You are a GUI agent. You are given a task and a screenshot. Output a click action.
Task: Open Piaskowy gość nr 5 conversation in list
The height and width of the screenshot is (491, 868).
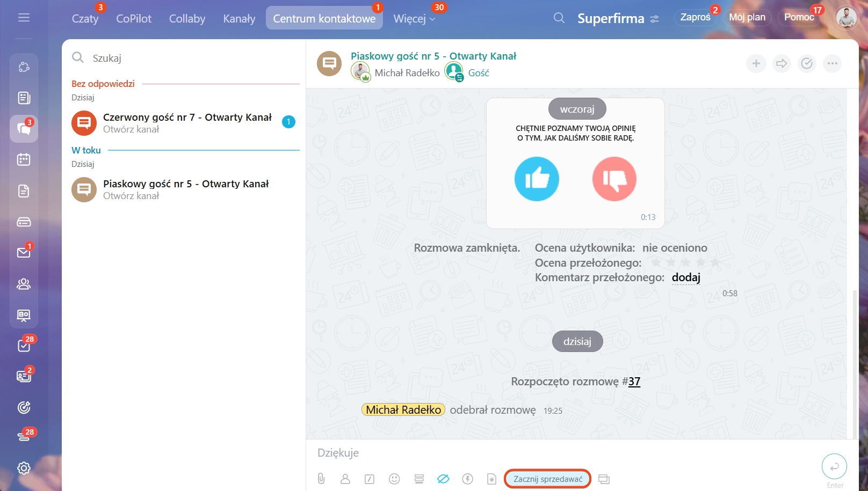(184, 189)
